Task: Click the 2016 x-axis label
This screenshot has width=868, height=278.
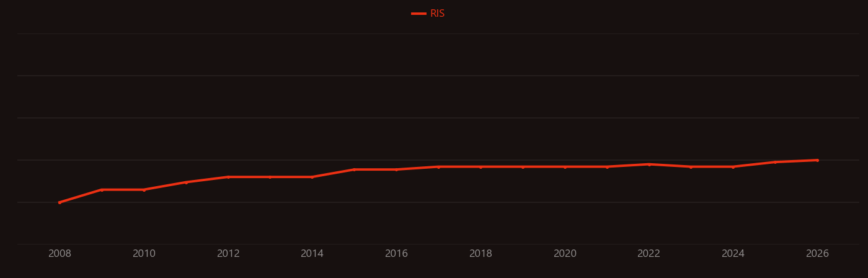Action: pos(396,254)
